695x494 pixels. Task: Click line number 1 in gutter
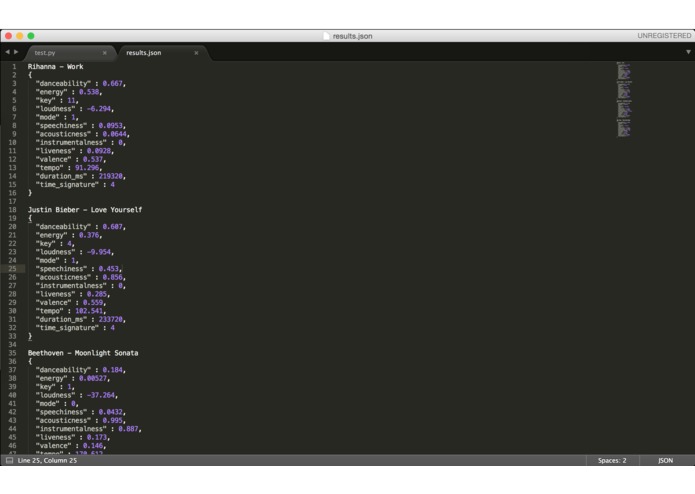coord(14,66)
